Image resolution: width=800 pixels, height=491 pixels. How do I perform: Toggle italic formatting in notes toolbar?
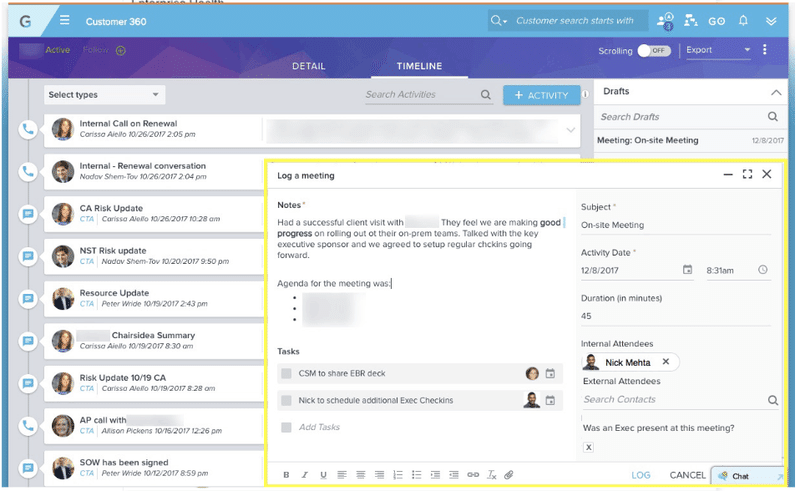pyautogui.click(x=305, y=475)
